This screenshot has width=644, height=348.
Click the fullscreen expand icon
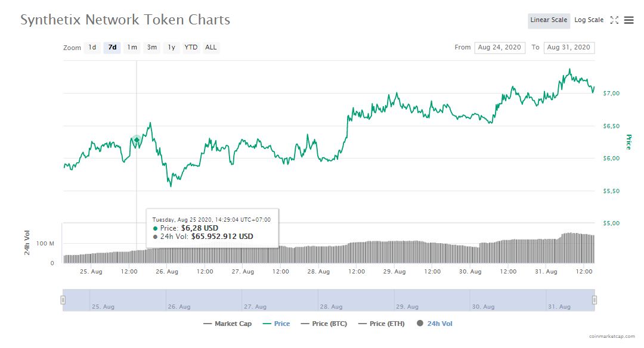pos(614,20)
